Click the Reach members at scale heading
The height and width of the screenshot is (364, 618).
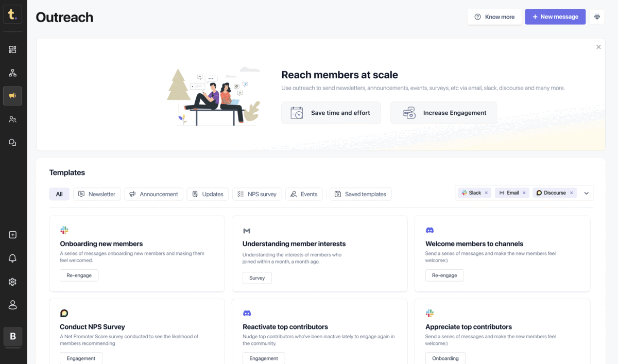[x=339, y=75]
